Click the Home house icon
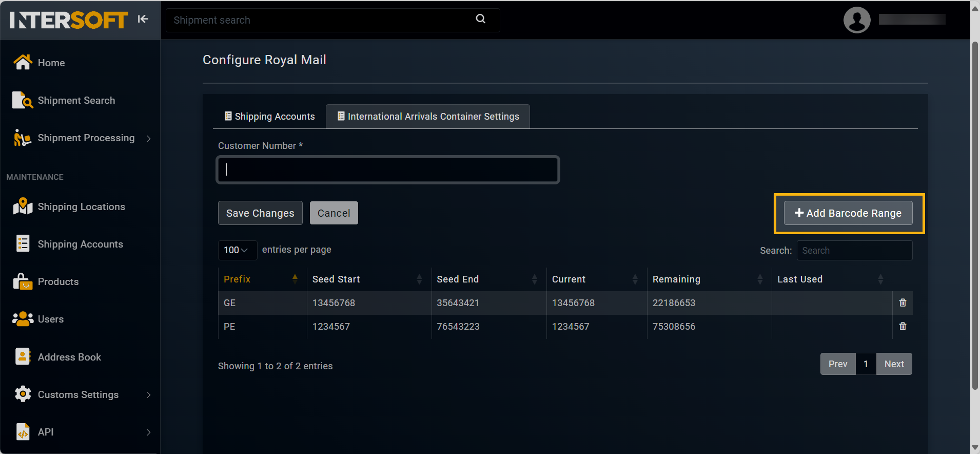 pyautogui.click(x=23, y=62)
